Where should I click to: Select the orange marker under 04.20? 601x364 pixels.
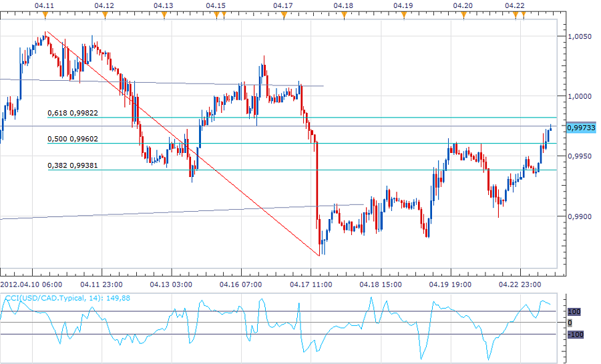point(463,15)
